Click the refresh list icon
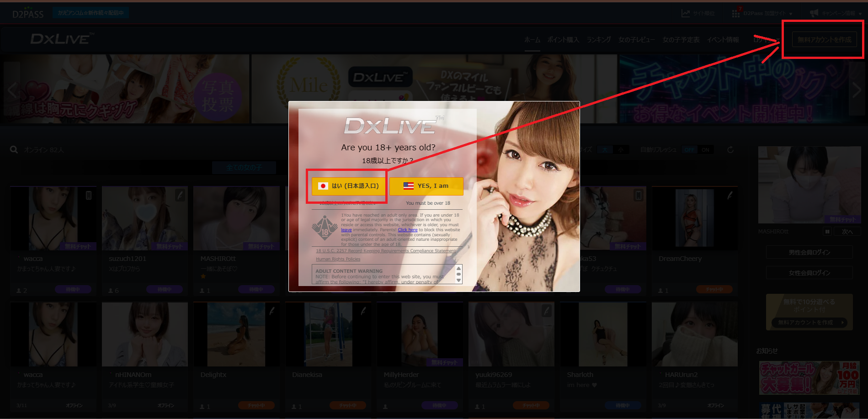 click(730, 150)
